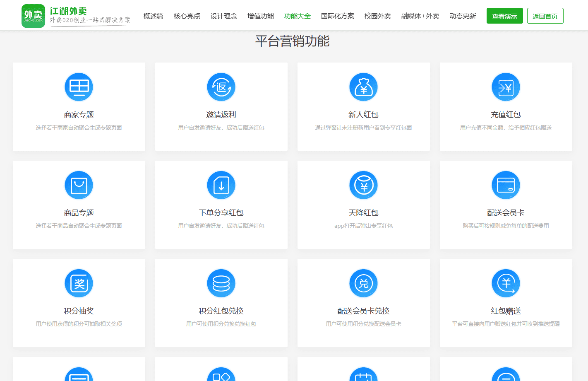Open the 充值红包 recharge icon
Screen dimensions: 588x381
coord(506,87)
